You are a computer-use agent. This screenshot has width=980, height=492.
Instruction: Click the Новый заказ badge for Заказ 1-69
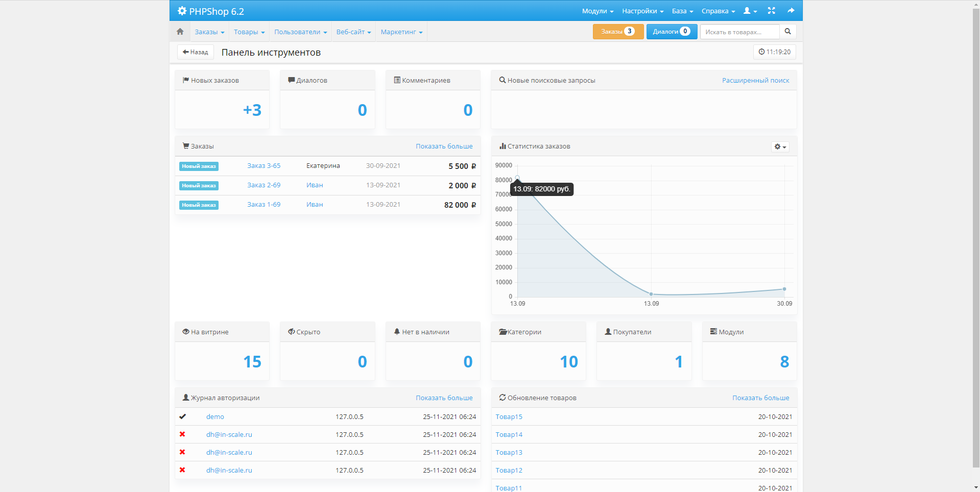coord(199,205)
